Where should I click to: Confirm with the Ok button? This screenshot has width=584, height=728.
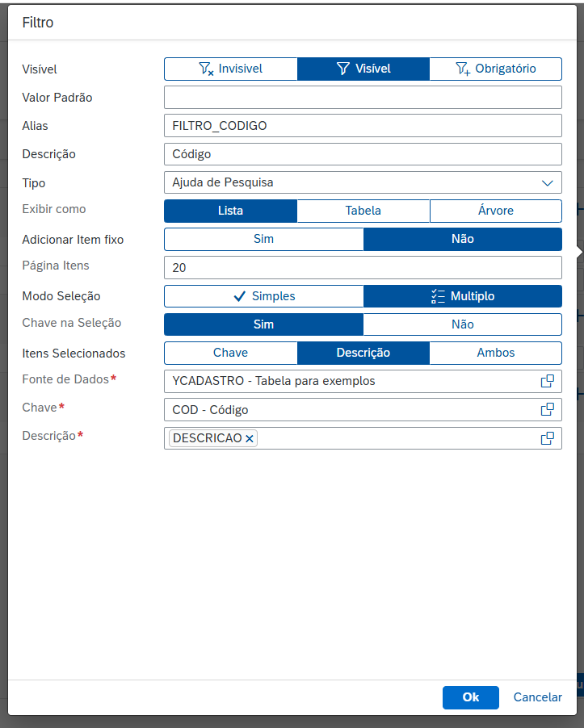tap(471, 697)
